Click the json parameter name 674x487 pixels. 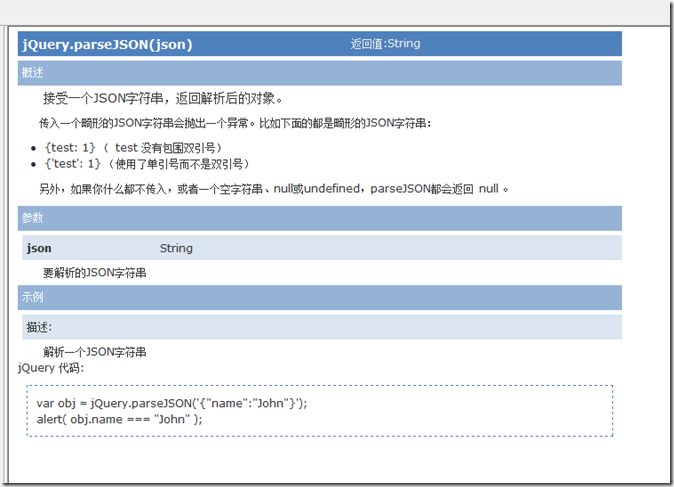click(39, 248)
